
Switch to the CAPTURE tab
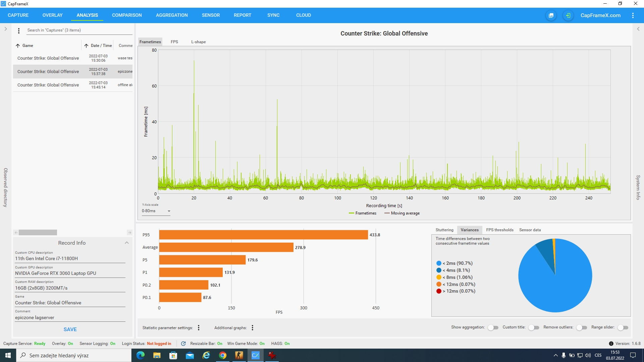tap(18, 15)
